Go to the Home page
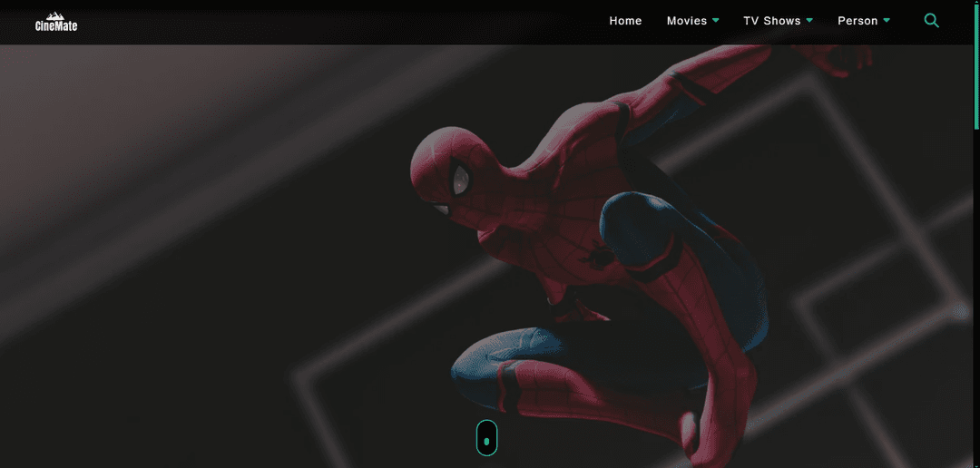The width and height of the screenshot is (980, 468). click(625, 21)
